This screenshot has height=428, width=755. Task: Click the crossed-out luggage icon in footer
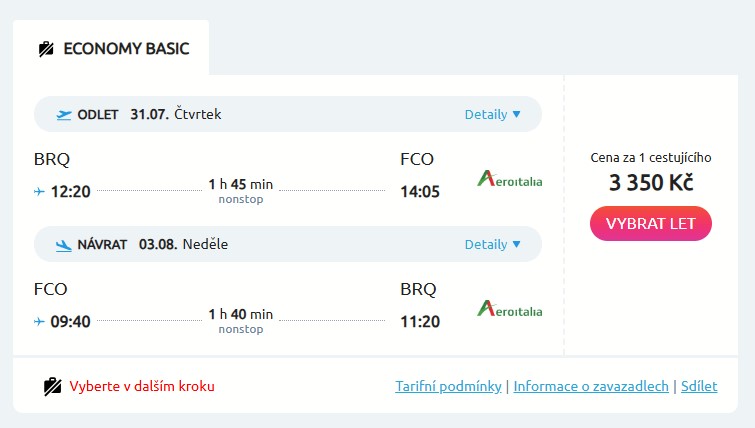53,387
